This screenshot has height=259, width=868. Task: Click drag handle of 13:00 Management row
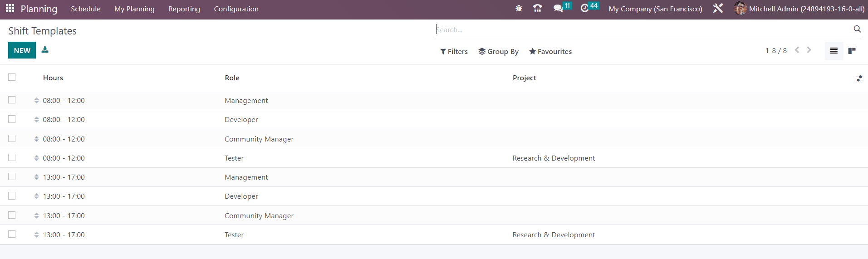36,177
